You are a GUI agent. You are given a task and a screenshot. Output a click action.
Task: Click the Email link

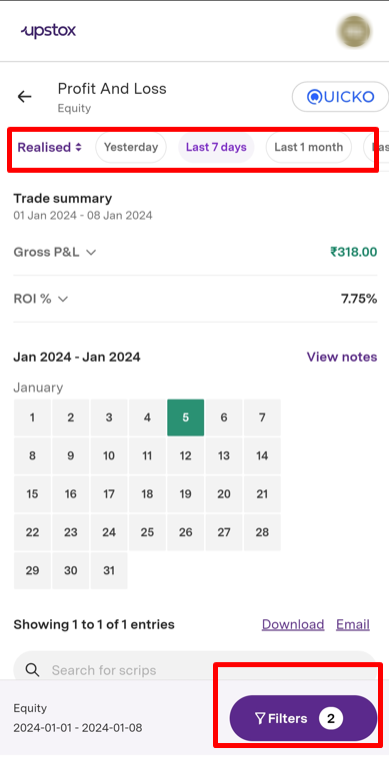[x=353, y=624]
